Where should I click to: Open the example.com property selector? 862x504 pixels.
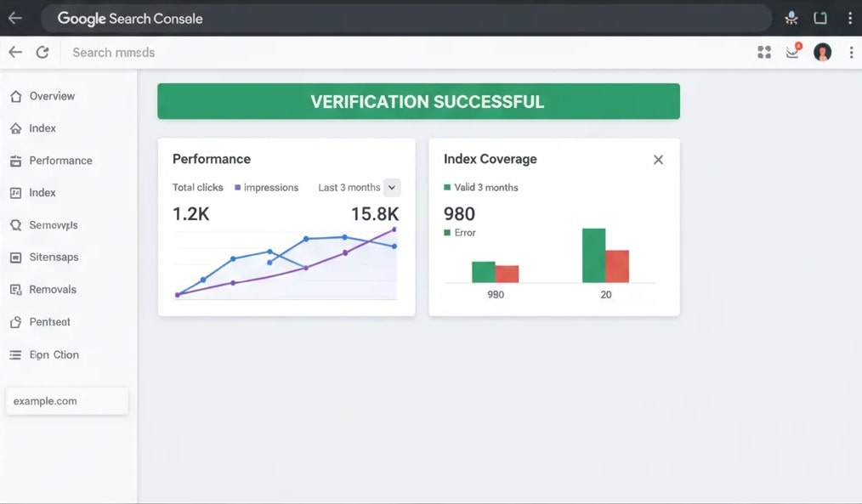point(67,401)
